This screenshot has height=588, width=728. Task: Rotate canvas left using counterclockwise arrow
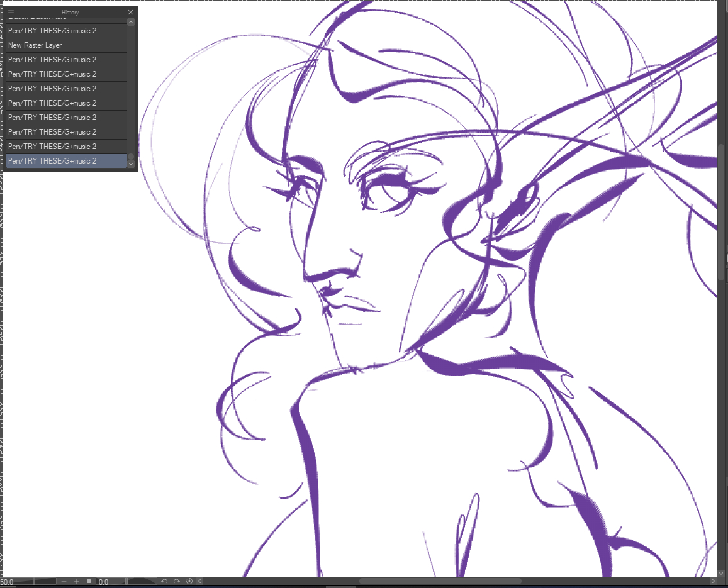tap(164, 582)
